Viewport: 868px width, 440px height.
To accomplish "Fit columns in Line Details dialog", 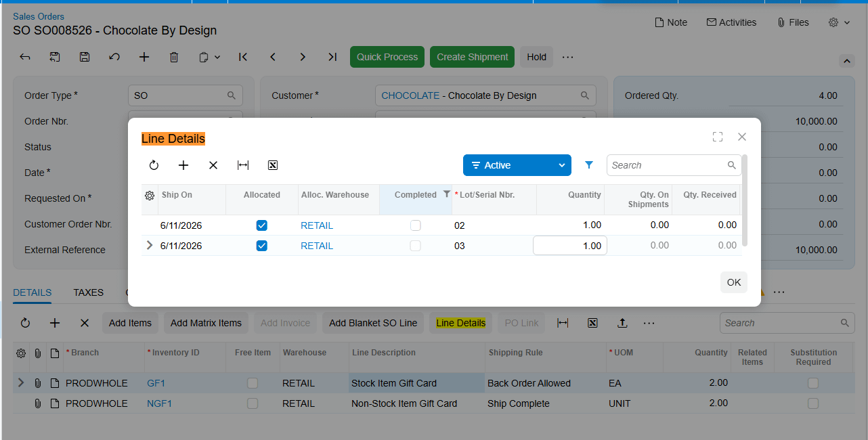I will pos(243,165).
